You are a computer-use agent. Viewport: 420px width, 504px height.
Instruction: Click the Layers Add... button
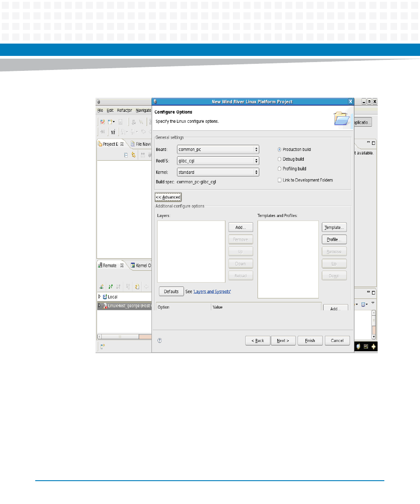tap(240, 227)
